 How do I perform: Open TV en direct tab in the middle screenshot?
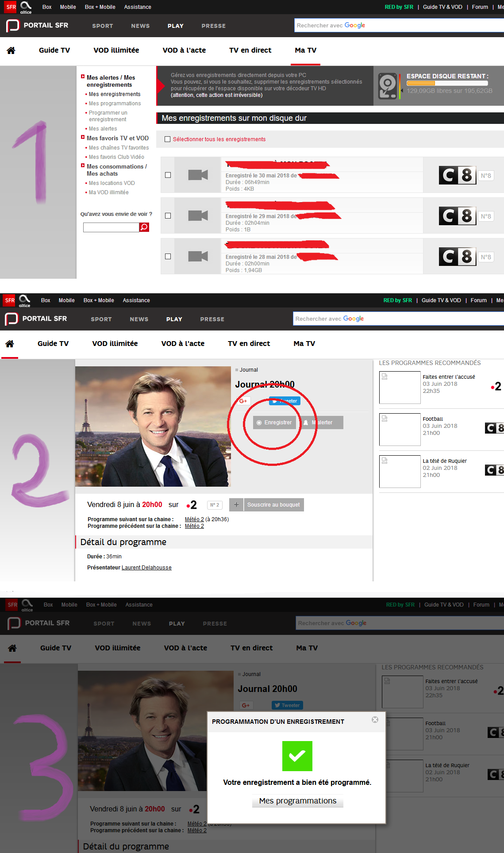tap(249, 344)
